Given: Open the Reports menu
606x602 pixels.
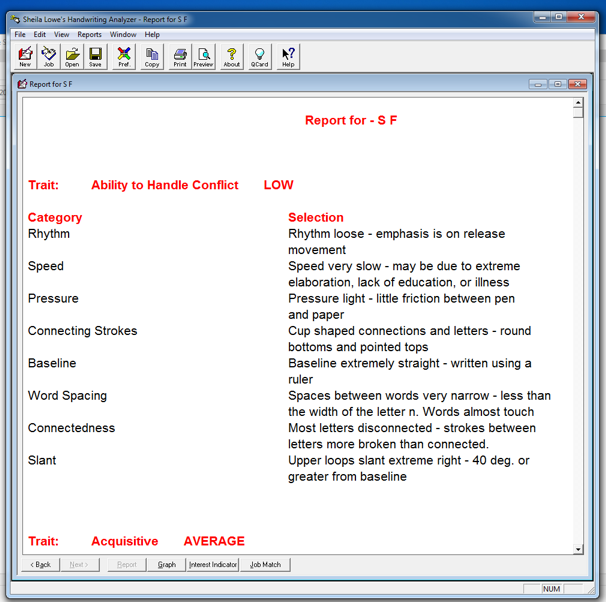Looking at the screenshot, I should click(x=89, y=34).
